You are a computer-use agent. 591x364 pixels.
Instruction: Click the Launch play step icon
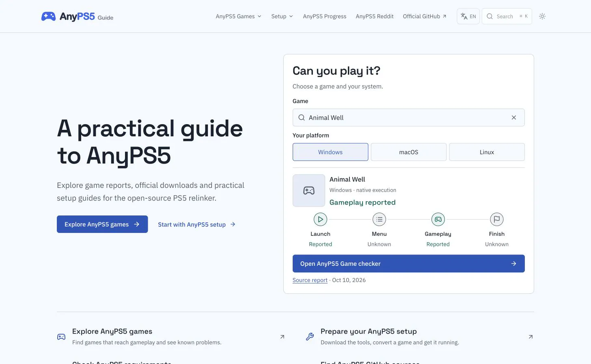[320, 220]
